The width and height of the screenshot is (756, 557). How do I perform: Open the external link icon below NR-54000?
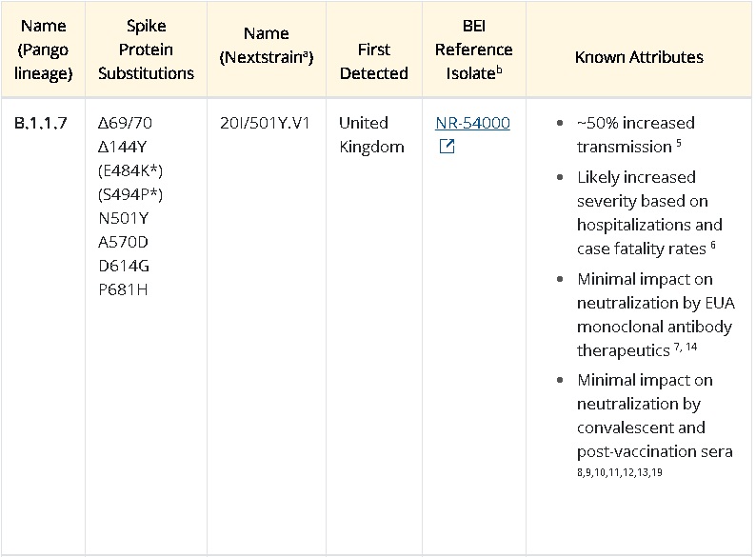tap(447, 146)
